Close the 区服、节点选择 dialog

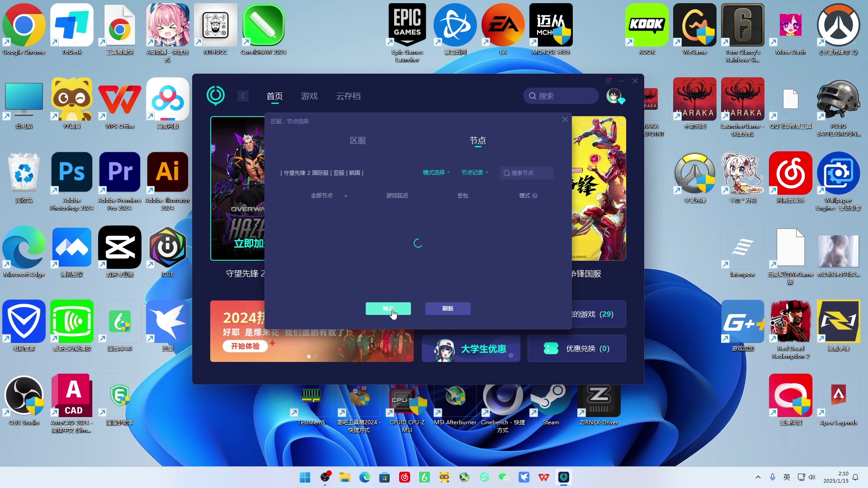565,119
